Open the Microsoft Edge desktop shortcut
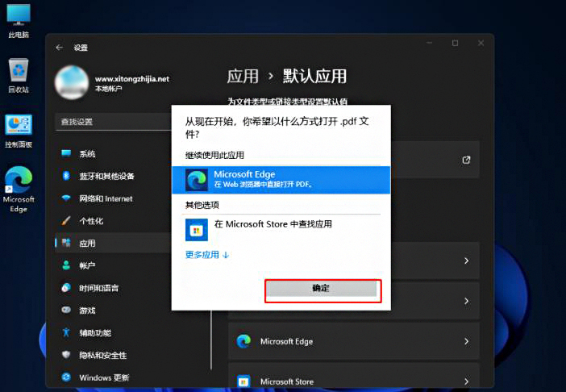The image size is (566, 392). pos(19,189)
